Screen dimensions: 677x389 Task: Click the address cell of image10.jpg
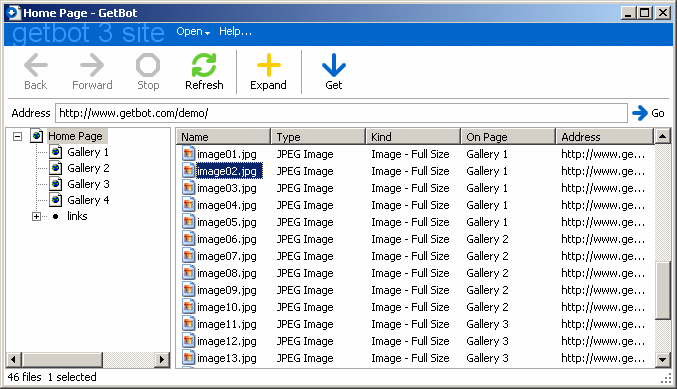603,307
